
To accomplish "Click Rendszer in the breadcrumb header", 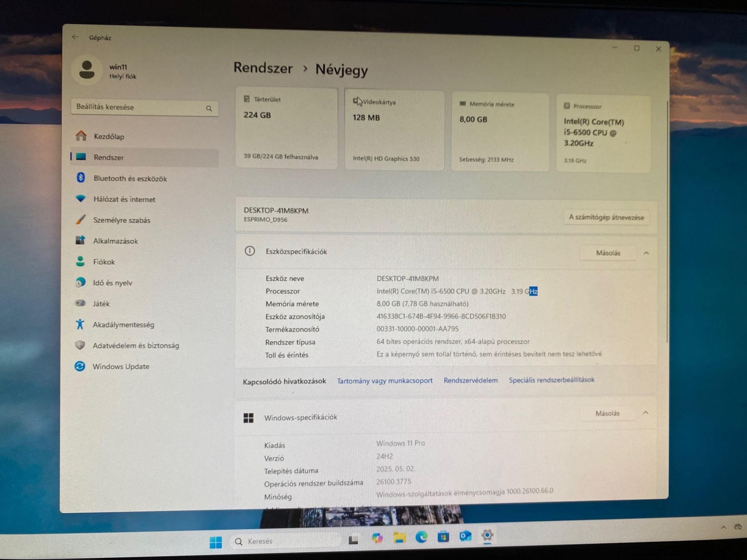I will (x=263, y=68).
